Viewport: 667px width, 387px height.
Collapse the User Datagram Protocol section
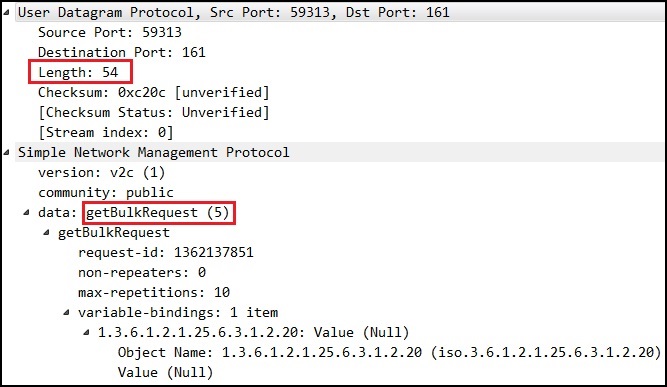(x=6, y=12)
